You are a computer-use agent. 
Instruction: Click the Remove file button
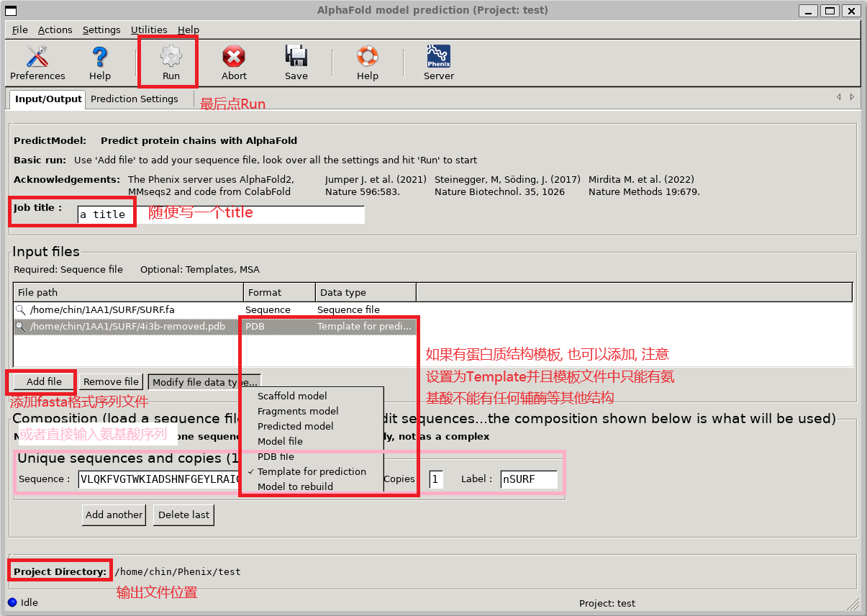[111, 382]
